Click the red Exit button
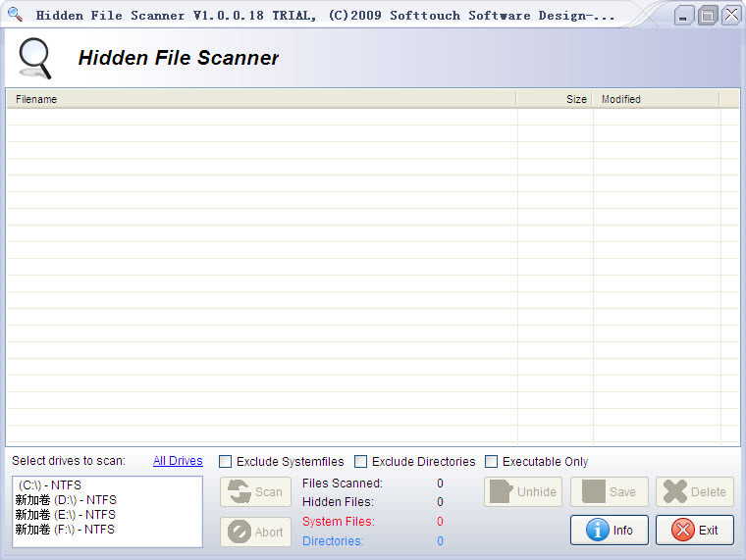The width and height of the screenshot is (746, 560). coord(694,531)
